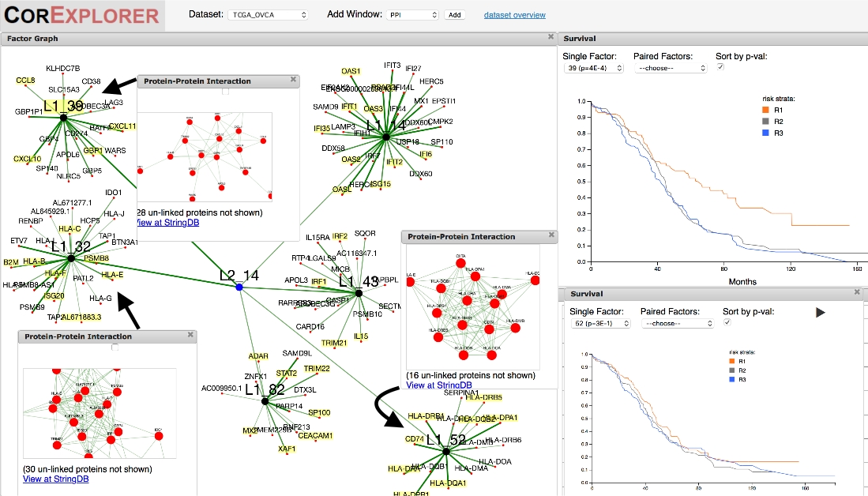The height and width of the screenshot is (496, 868).
Task: Open View at StringDB link under 28 un-linked proteins
Action: (167, 223)
